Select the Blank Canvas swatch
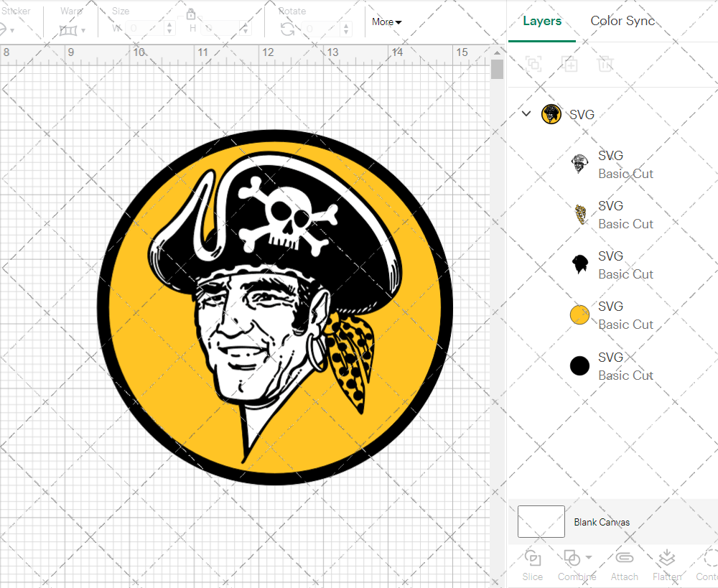718x588 pixels. pyautogui.click(x=541, y=522)
